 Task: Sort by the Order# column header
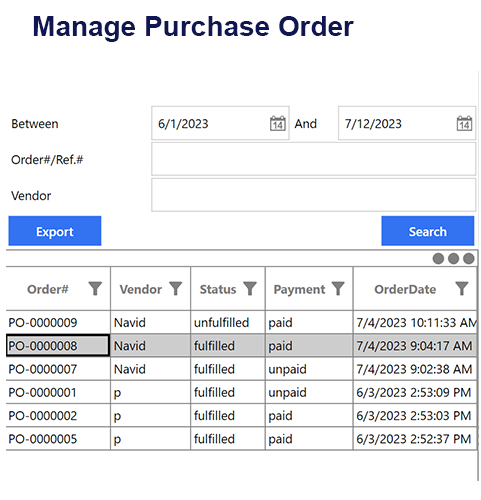[x=48, y=289]
